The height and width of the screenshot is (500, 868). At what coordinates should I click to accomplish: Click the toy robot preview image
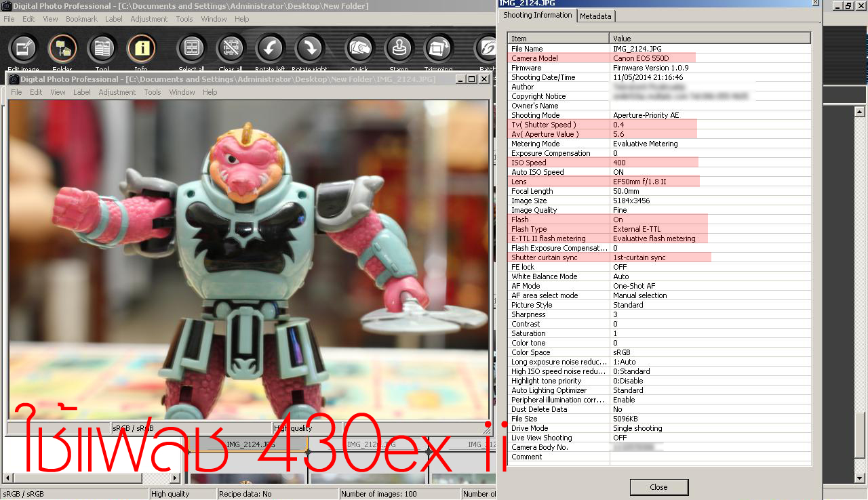(249, 259)
